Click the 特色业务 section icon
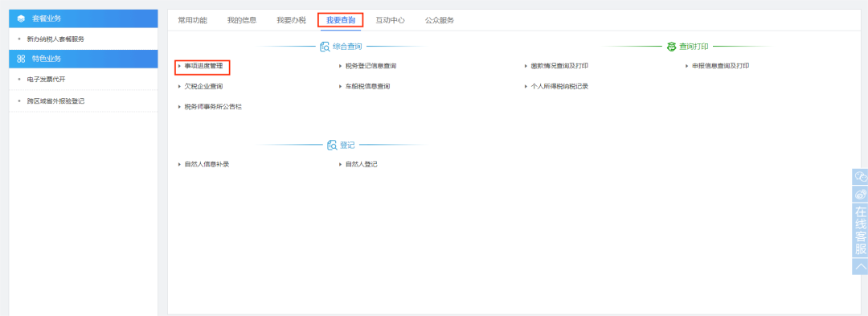The width and height of the screenshot is (868, 316). 21,59
